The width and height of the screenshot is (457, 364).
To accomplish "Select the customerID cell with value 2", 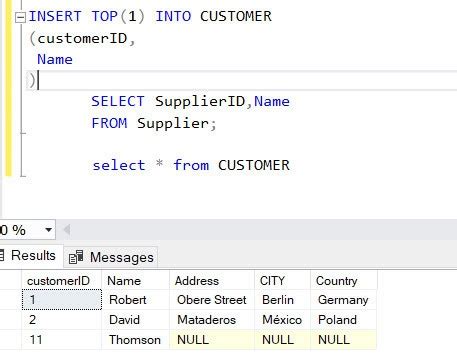I will click(x=62, y=320).
